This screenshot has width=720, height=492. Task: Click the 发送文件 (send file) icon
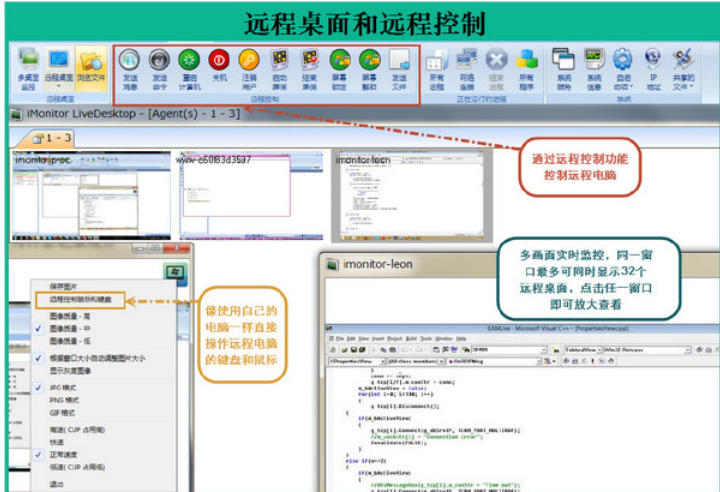(399, 61)
